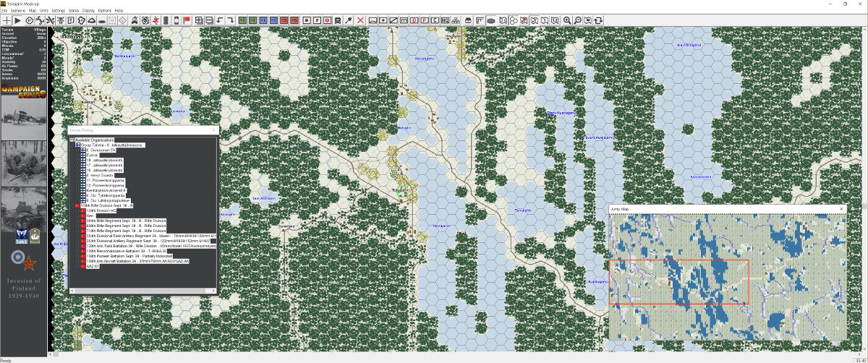The height and width of the screenshot is (363, 868).
Task: Click the red D toolbar icon
Action: click(414, 20)
